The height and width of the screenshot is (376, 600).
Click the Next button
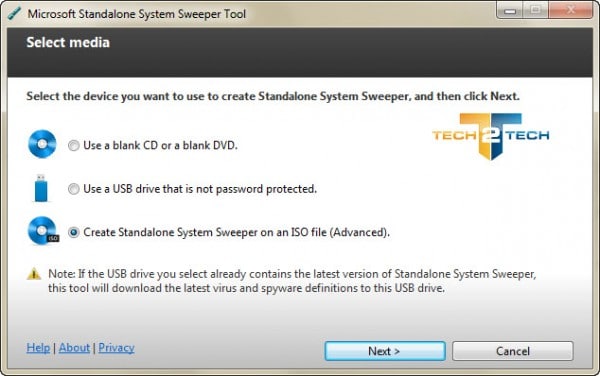(x=385, y=351)
